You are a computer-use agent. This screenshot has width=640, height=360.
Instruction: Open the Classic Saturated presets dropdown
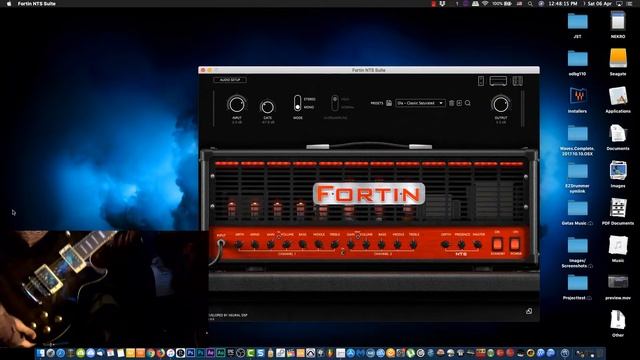[x=420, y=103]
